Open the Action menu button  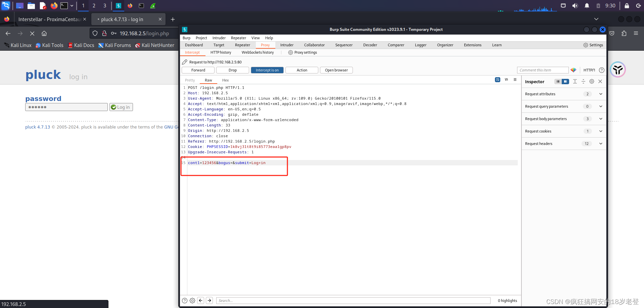302,70
